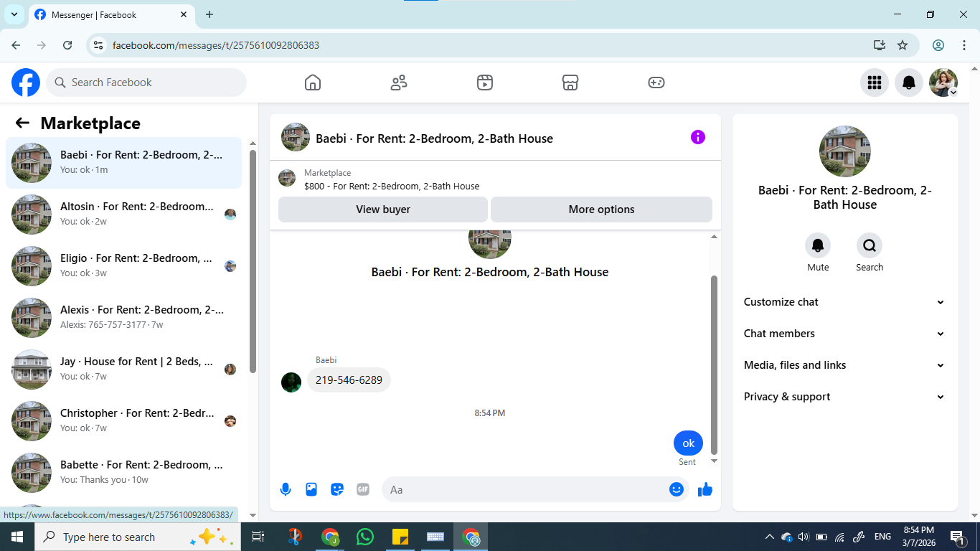Show hidden system tray icons
This screenshot has height=551, width=980.
point(769,537)
